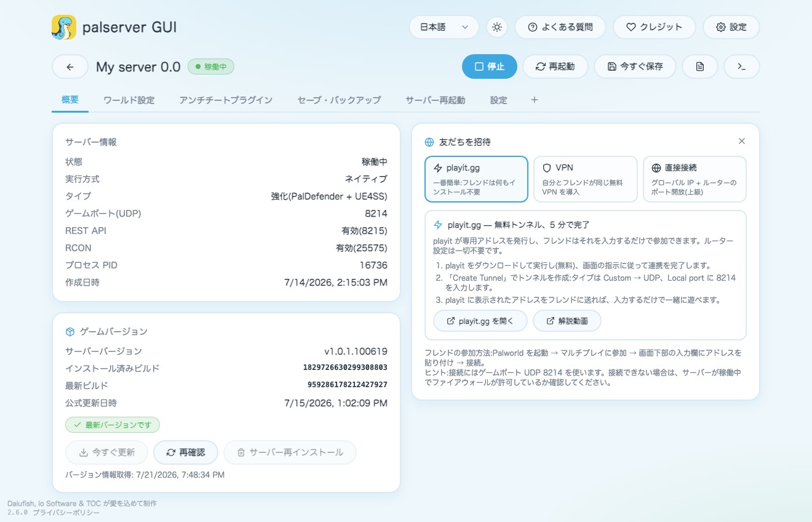
Task: Click installed build 1829726630299308803
Action: tap(345, 368)
